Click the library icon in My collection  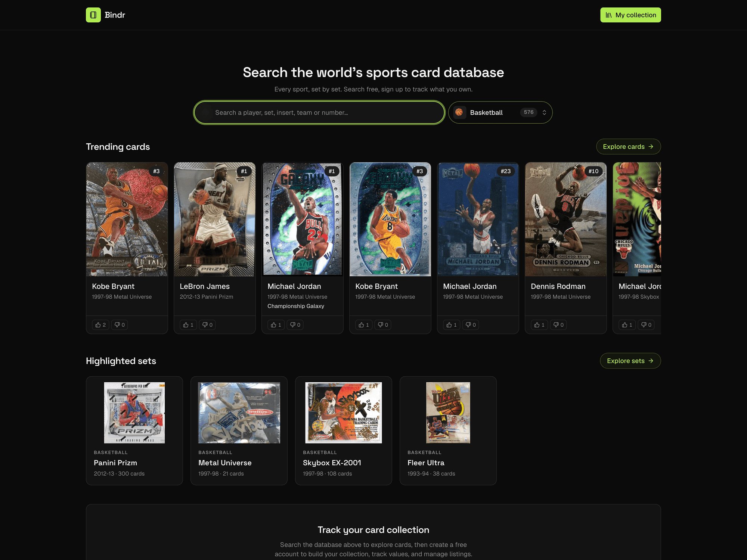[609, 15]
